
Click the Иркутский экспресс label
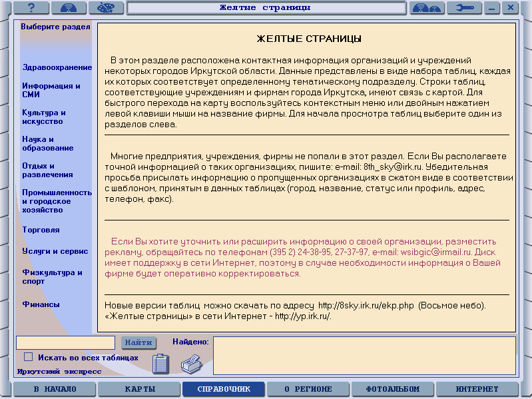pyautogui.click(x=59, y=371)
